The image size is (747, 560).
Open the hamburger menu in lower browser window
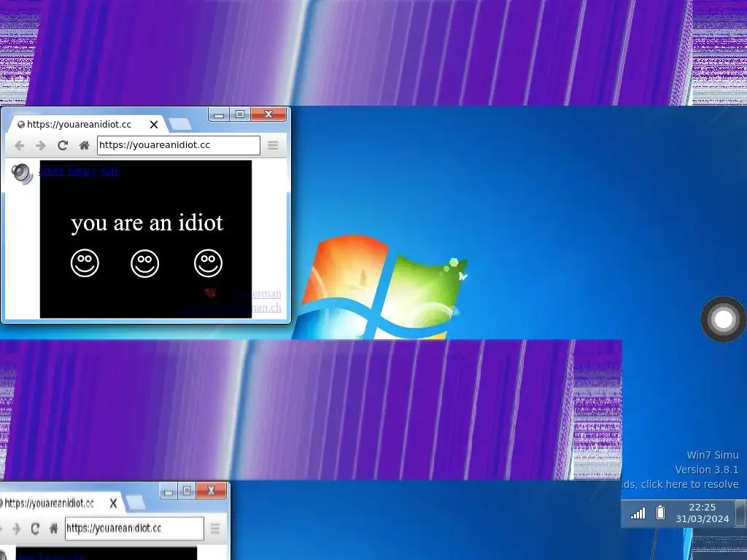click(215, 528)
